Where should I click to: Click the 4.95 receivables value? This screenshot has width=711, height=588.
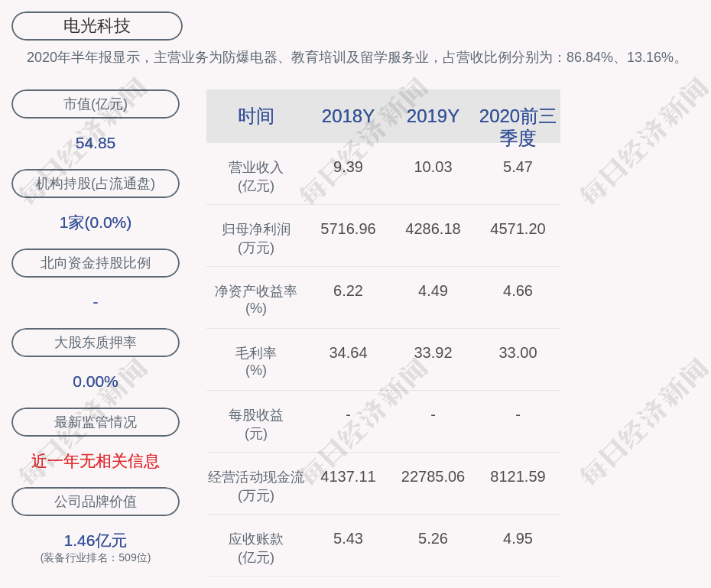(x=518, y=538)
